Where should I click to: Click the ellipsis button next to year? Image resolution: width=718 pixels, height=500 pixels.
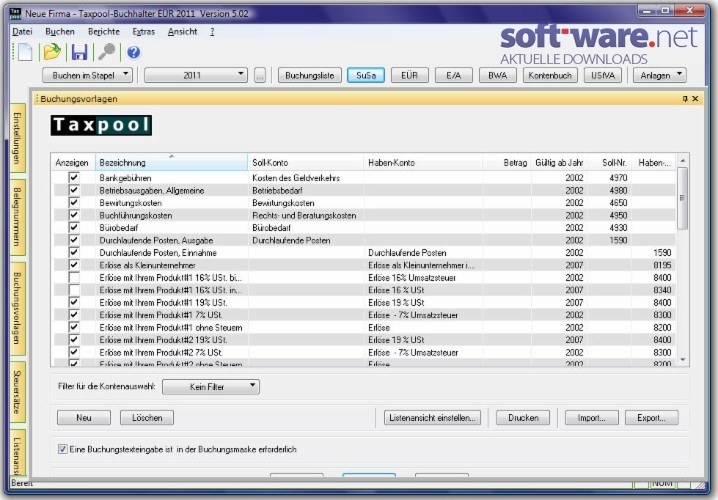pyautogui.click(x=260, y=75)
